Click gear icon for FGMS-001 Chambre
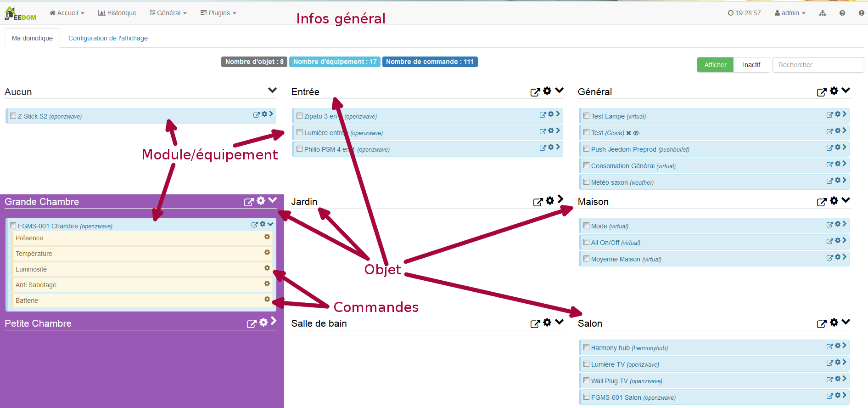 [x=263, y=224]
